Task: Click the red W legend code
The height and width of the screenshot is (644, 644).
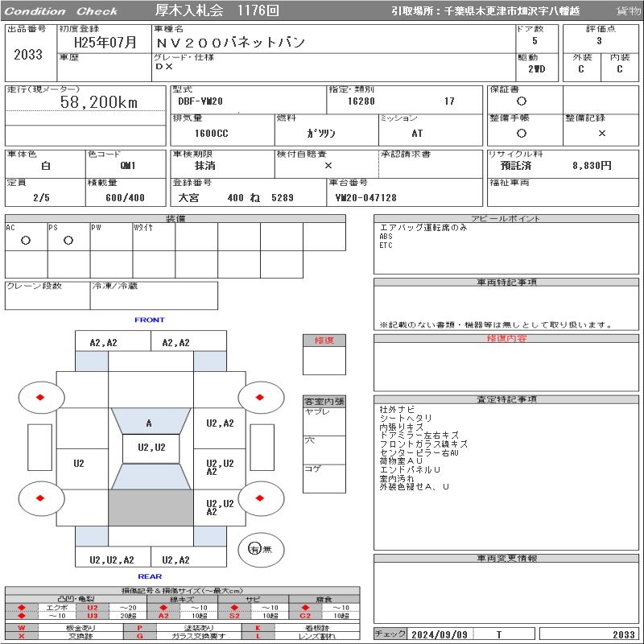Action: [x=22, y=628]
